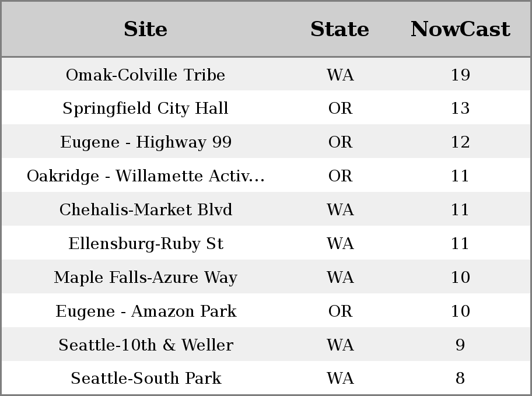Click the truncated Oakridge - Willamette site name
The width and height of the screenshot is (532, 396).
point(145,176)
